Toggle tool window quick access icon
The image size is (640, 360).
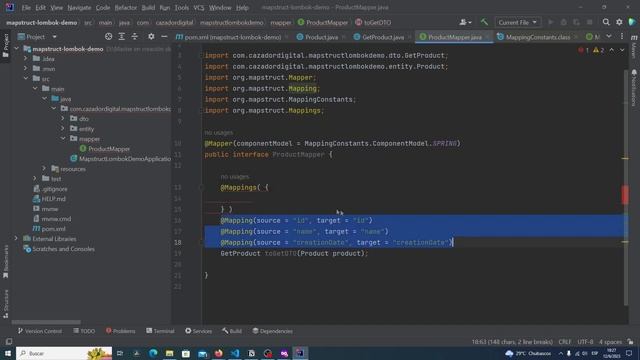coord(9,341)
